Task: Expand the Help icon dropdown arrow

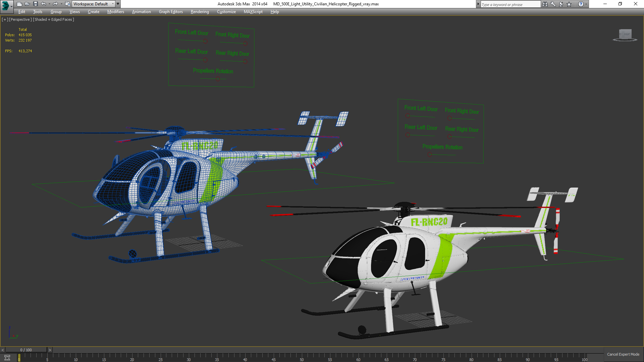Action: tap(586, 4)
